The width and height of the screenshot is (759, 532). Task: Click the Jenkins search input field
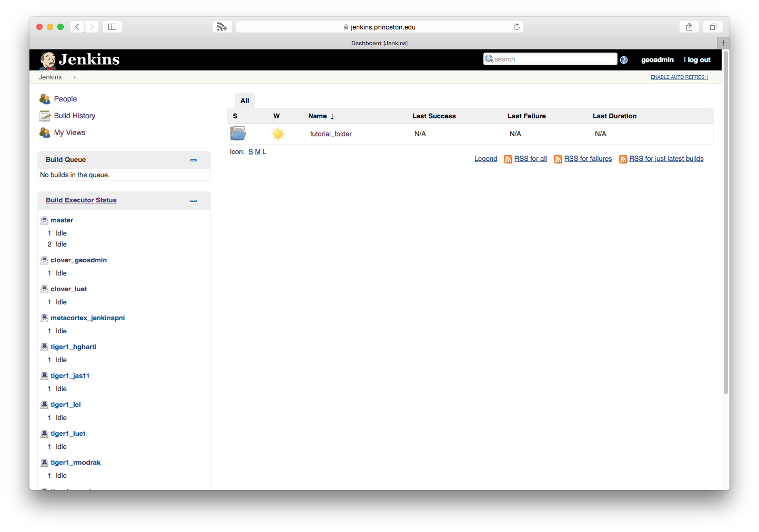(x=550, y=59)
